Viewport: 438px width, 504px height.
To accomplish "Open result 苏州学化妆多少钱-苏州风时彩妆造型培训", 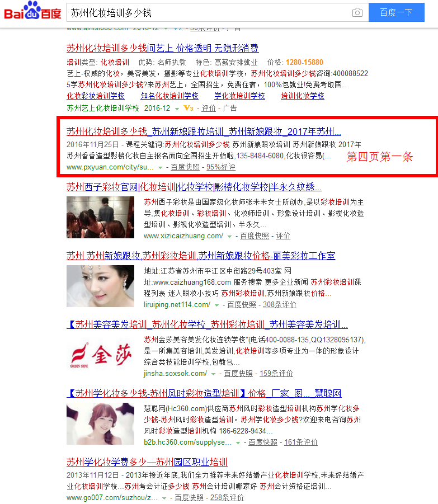I will 204,393.
